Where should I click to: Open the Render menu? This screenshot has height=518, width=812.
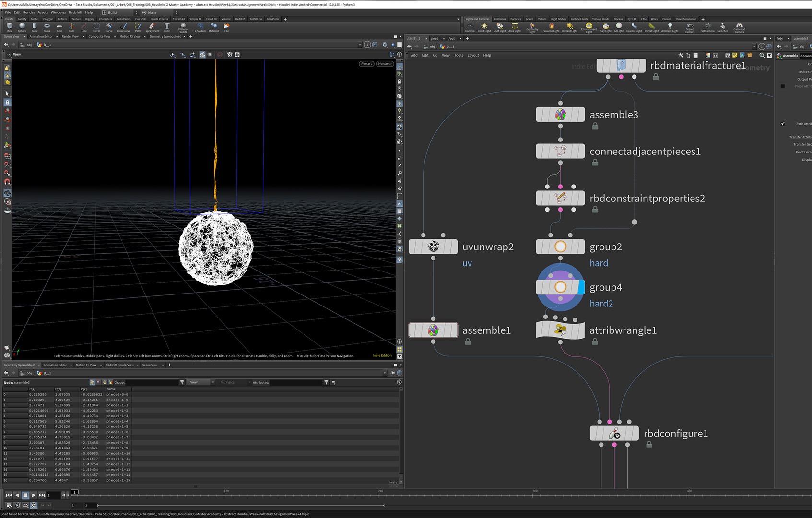(x=29, y=12)
